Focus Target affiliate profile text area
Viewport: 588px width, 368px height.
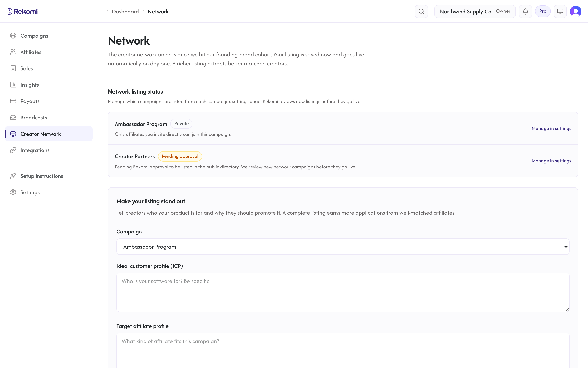coord(343,350)
